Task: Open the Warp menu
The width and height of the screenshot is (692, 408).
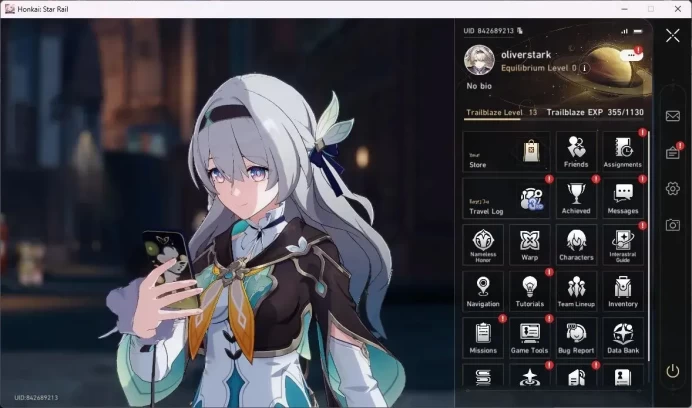Action: 530,245
